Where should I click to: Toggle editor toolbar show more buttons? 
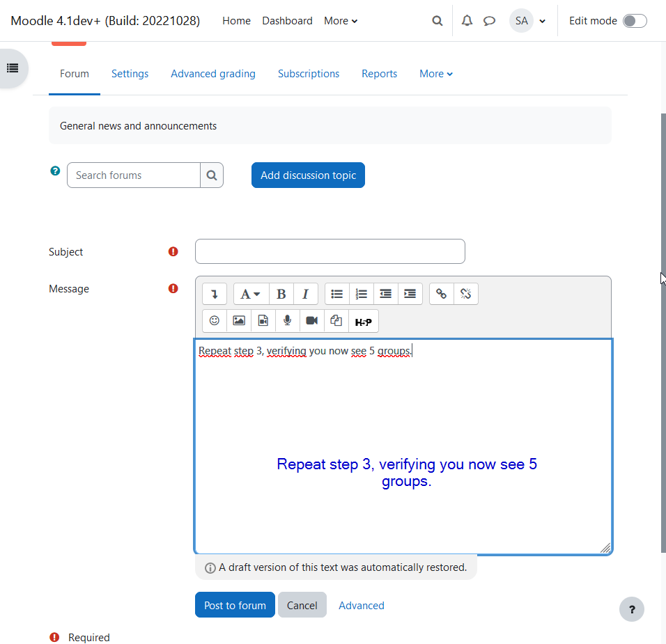(x=215, y=294)
